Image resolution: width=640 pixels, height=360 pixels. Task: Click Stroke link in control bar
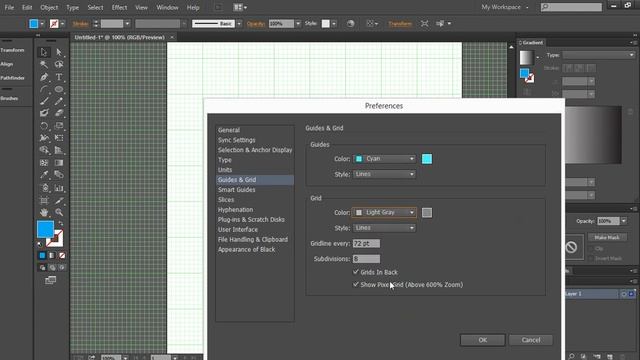tap(80, 24)
